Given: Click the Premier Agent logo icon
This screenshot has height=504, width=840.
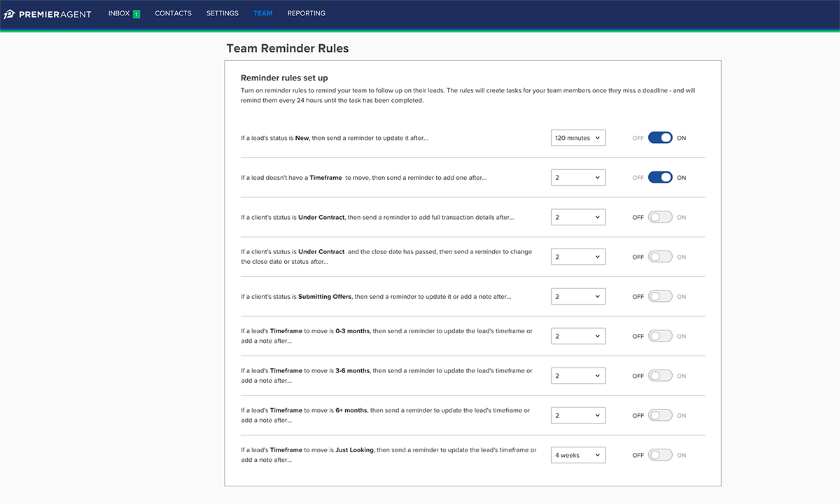Looking at the screenshot, I should click(x=10, y=14).
